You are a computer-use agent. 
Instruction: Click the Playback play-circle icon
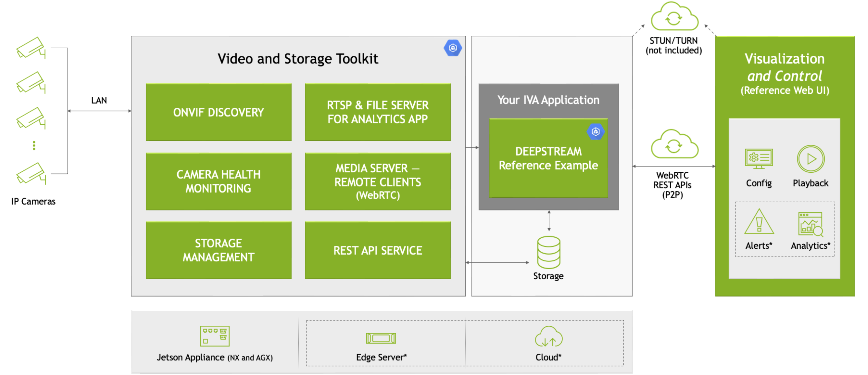coord(810,159)
